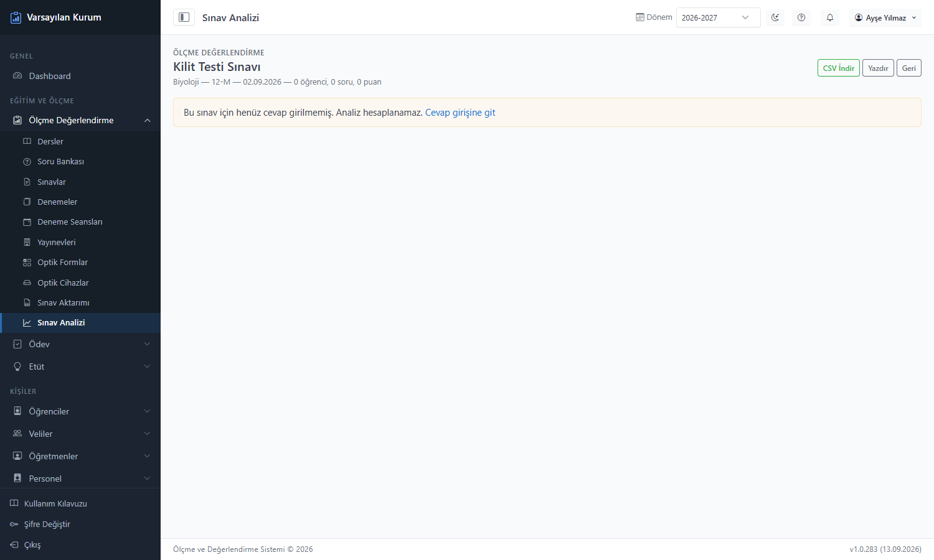Screen dimensions: 934x560
Task: Click the Yazdır print button
Action: [x=878, y=68]
